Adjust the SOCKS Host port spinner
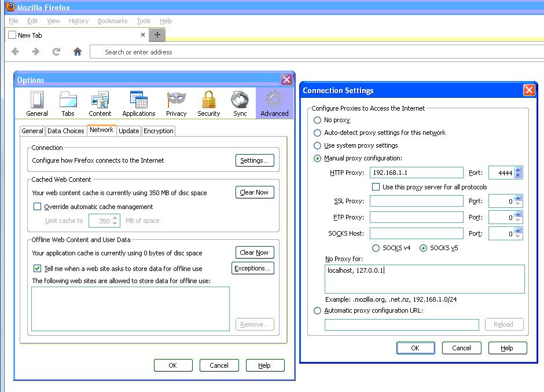The image size is (544, 392). pyautogui.click(x=518, y=233)
